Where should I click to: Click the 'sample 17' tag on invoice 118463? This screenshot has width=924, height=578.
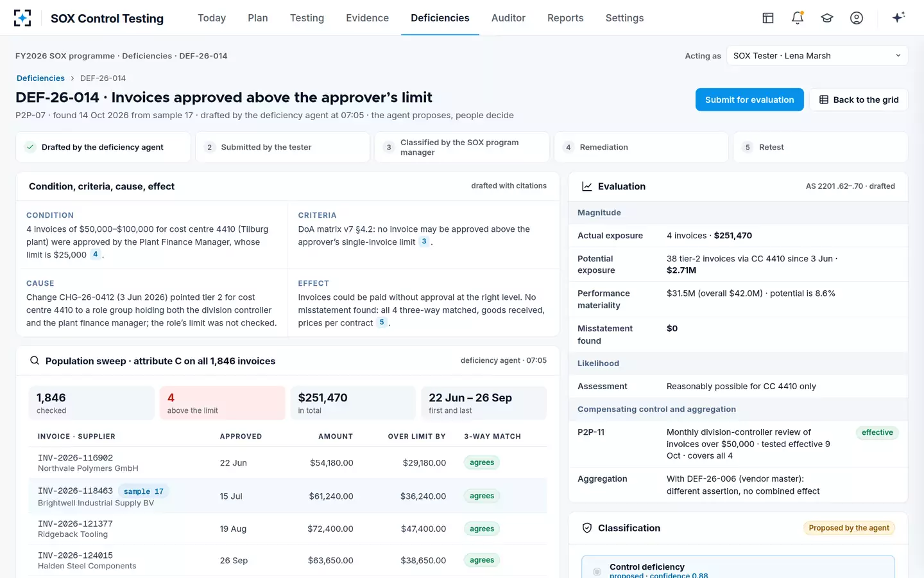click(x=144, y=491)
